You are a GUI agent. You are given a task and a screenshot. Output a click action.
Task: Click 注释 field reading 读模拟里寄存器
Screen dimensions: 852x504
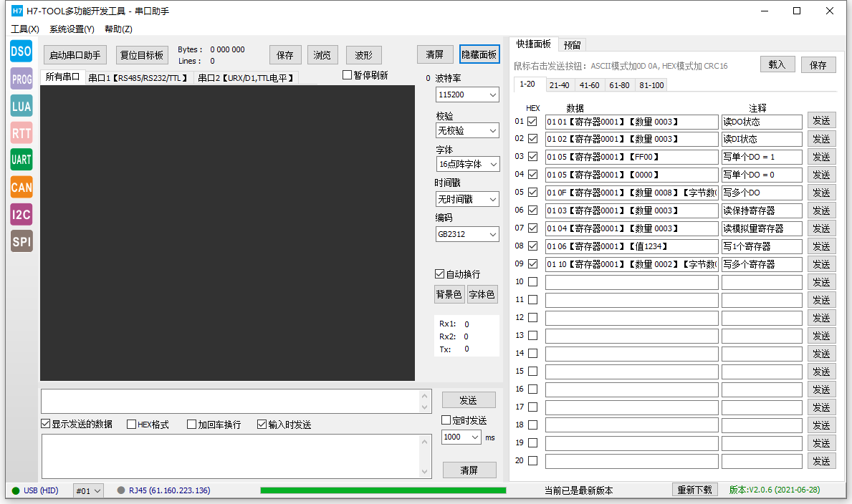click(x=762, y=228)
